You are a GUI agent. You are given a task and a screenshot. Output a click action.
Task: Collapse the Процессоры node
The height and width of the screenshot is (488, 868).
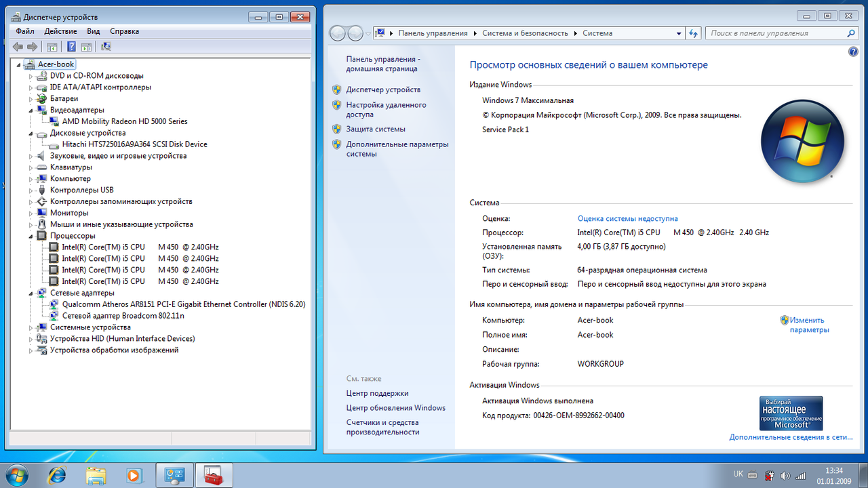coord(31,236)
